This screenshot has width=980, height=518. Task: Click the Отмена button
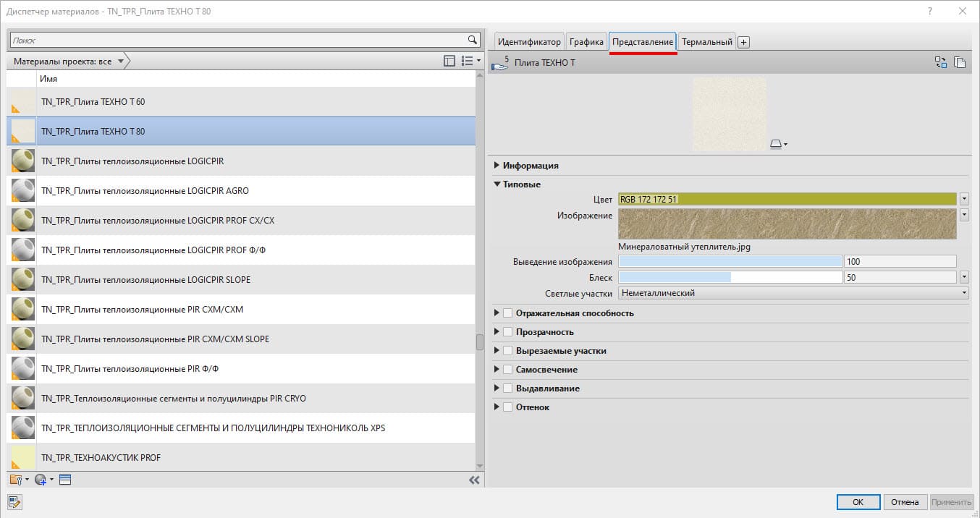[x=904, y=502]
